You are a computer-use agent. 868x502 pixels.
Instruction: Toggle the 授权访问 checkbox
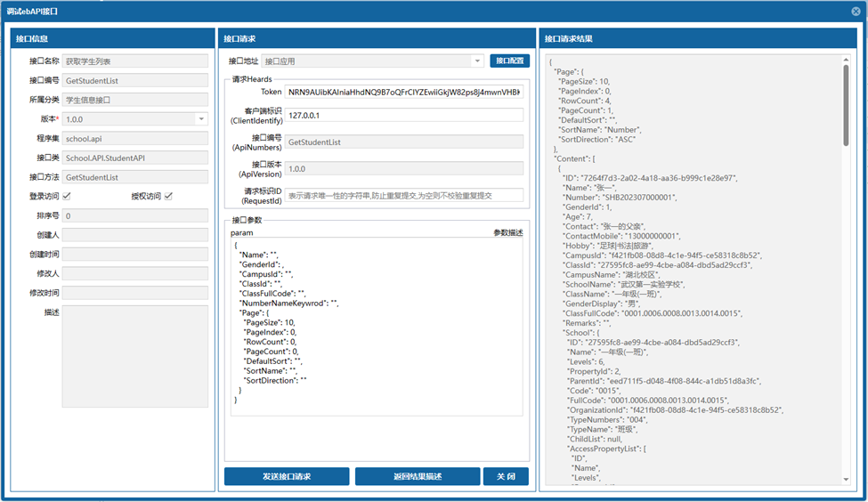(x=168, y=196)
